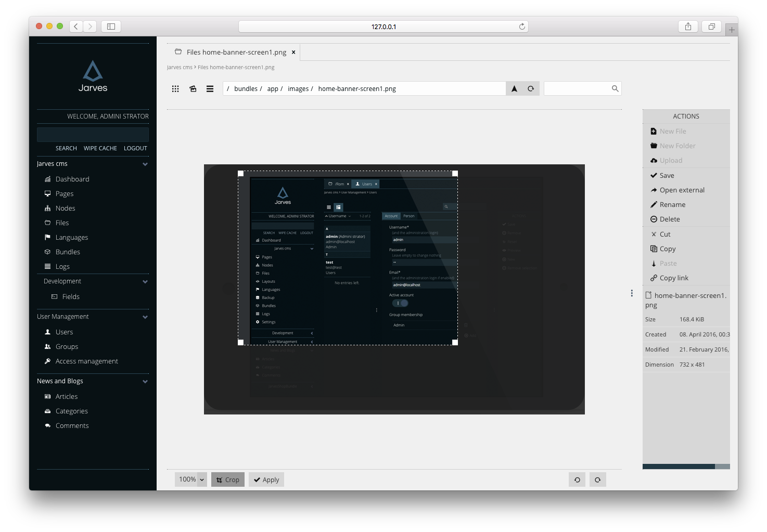Open Files in sidebar
The image size is (767, 532).
62,223
